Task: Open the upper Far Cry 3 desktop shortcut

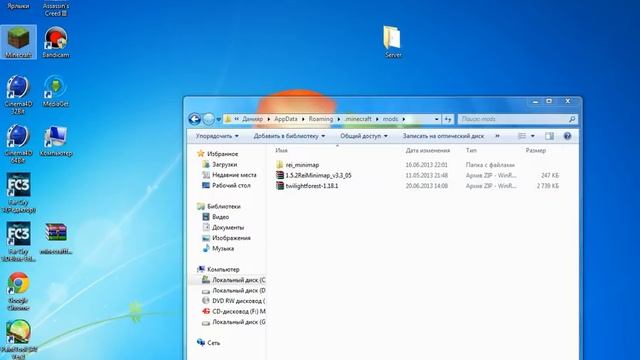Action: [x=18, y=193]
